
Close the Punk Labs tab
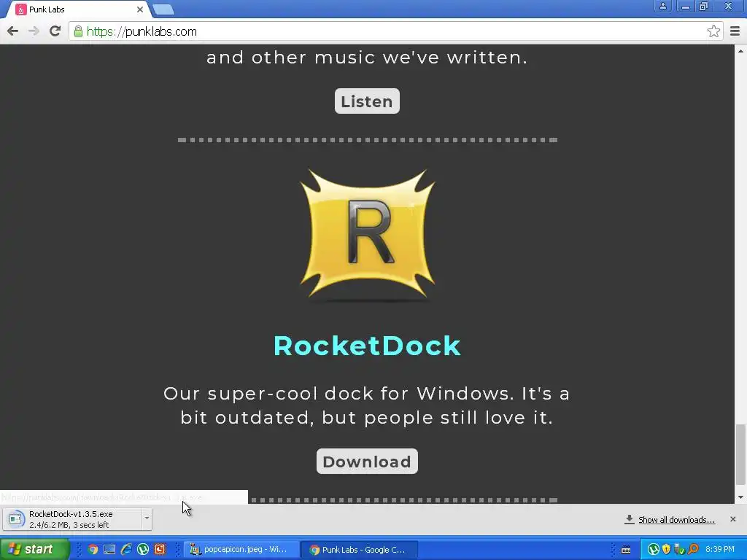139,9
